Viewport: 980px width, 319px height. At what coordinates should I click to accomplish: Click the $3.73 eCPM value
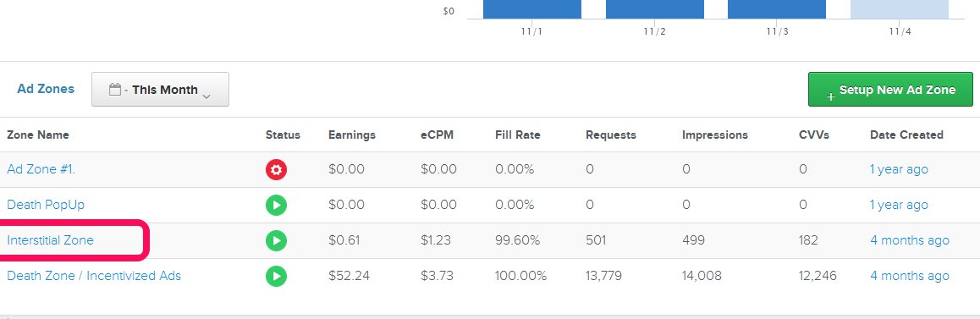point(437,276)
